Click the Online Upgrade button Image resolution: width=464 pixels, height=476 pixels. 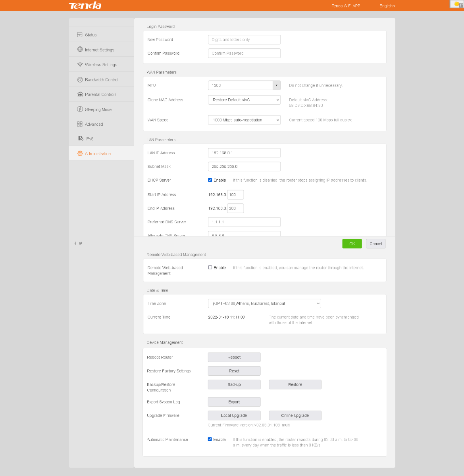[x=295, y=415]
